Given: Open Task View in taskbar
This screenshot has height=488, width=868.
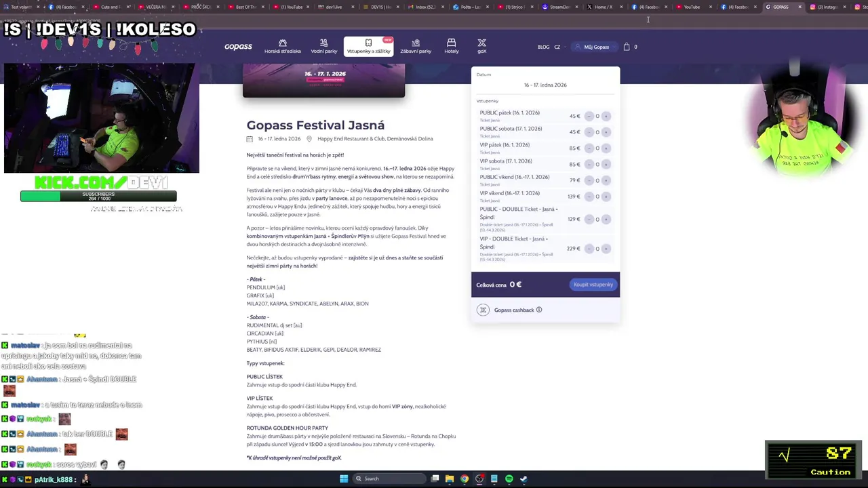Looking at the screenshot, I should pyautogui.click(x=435, y=479).
